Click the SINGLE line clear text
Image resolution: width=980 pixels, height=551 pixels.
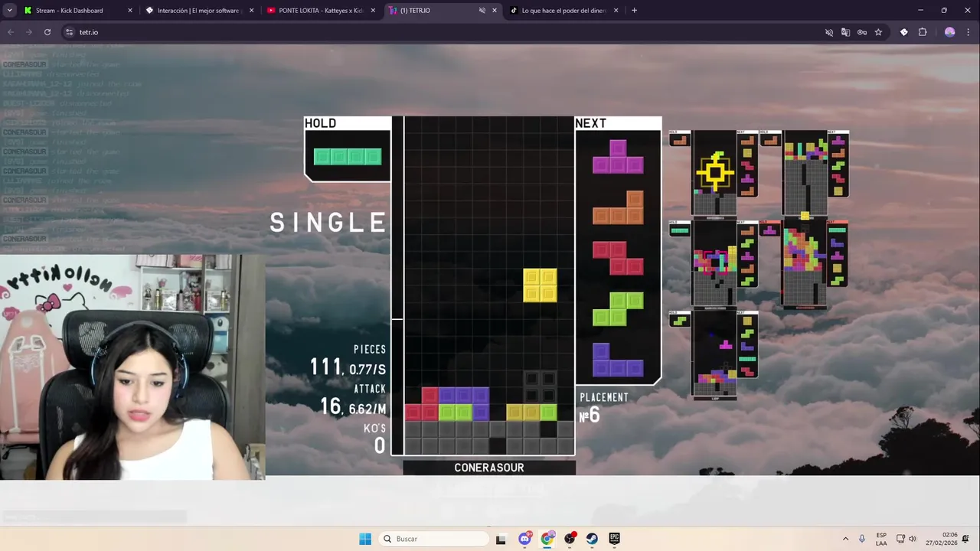(328, 223)
